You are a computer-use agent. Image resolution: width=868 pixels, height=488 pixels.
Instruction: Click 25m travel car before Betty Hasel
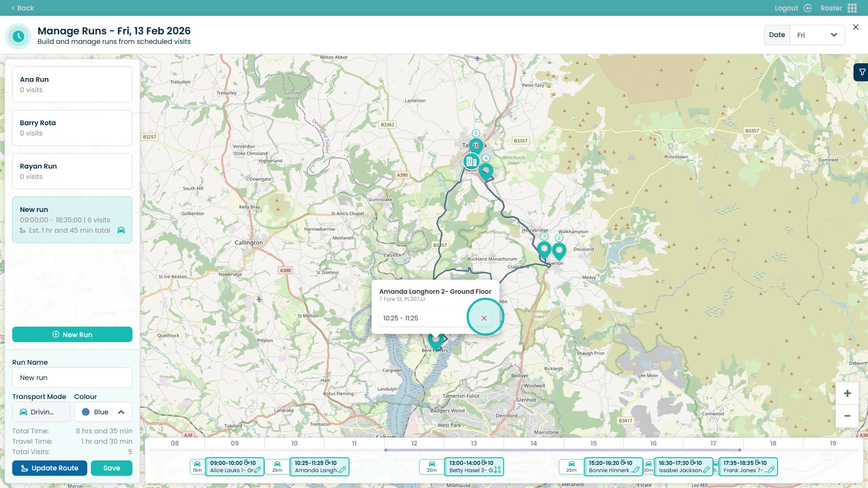click(x=432, y=466)
